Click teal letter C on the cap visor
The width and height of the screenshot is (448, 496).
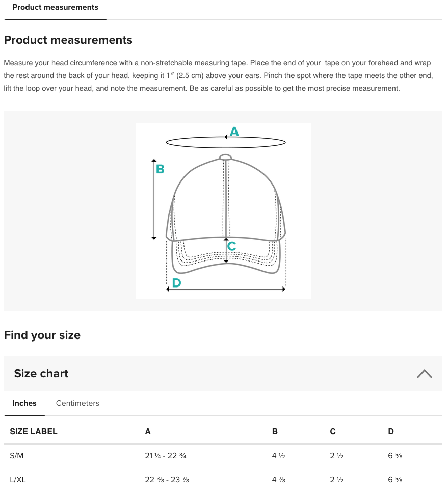(231, 246)
